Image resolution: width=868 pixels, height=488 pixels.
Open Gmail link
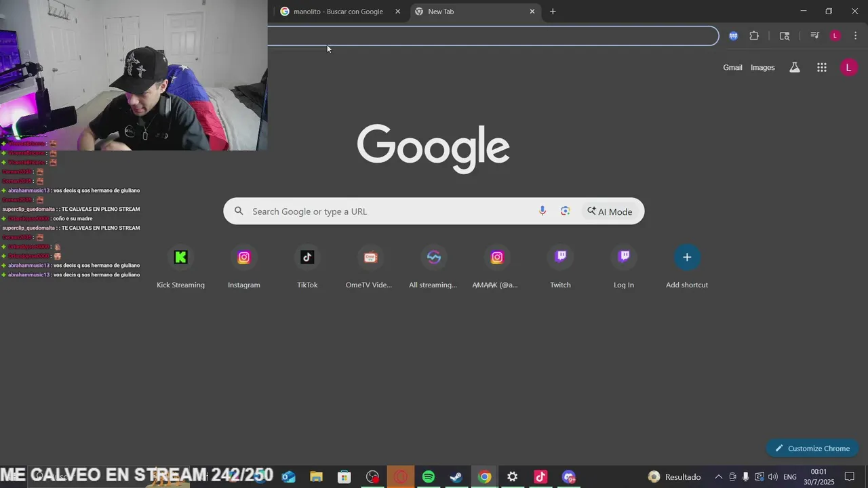pos(732,68)
